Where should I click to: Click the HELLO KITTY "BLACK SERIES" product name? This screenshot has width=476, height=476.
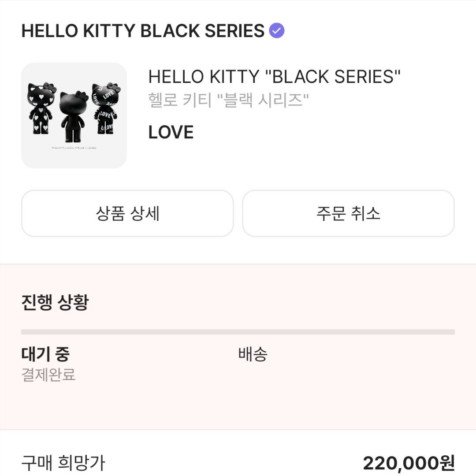click(275, 77)
